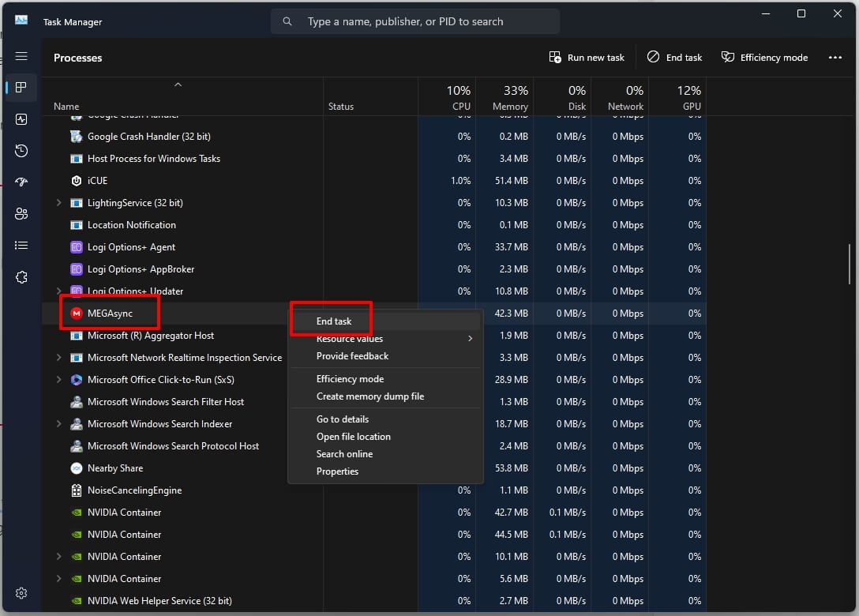Click End task button in toolbar
859x616 pixels.
pos(675,58)
